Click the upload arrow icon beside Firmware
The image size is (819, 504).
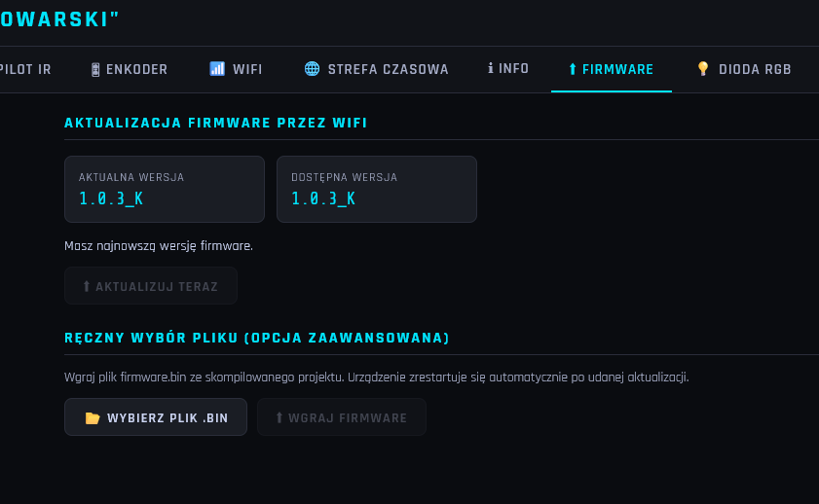[573, 69]
